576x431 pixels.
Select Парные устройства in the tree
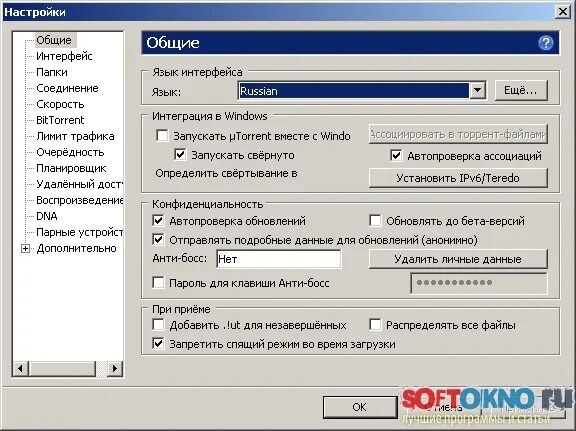click(79, 232)
